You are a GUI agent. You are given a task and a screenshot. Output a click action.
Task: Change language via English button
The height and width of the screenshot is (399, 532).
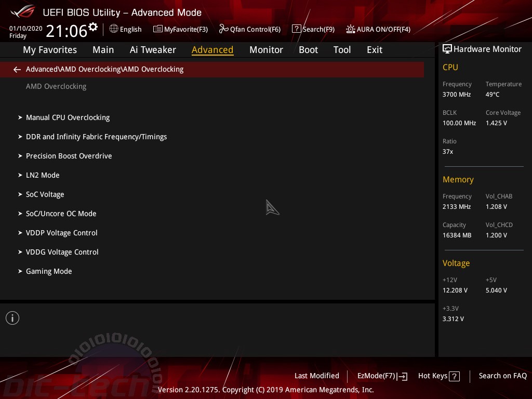click(x=126, y=29)
